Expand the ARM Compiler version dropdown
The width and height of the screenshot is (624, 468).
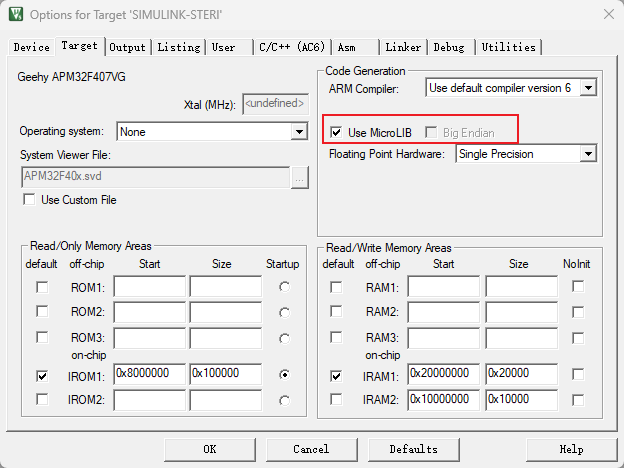[589, 88]
